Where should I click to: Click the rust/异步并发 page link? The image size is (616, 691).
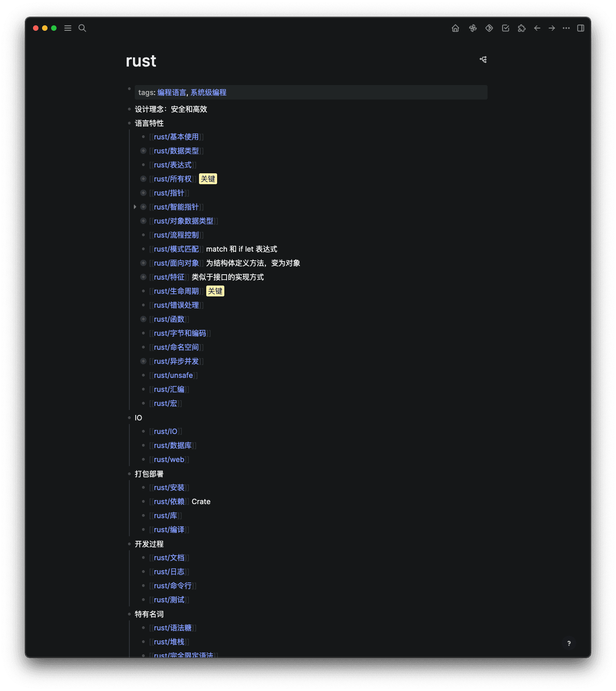click(176, 362)
